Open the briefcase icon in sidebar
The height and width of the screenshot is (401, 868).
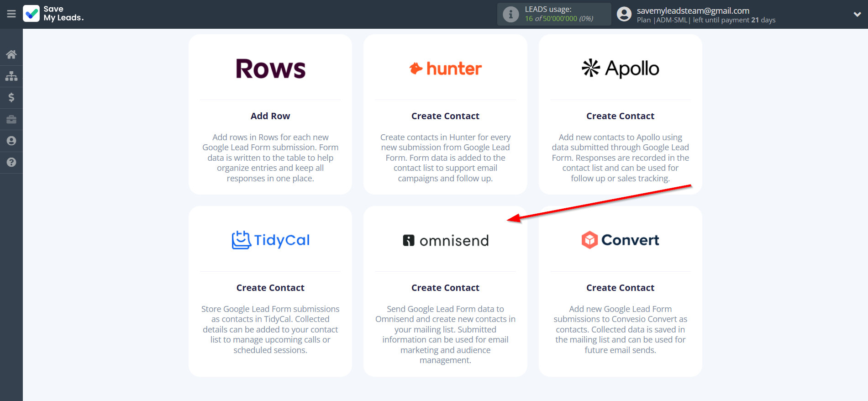(x=11, y=119)
